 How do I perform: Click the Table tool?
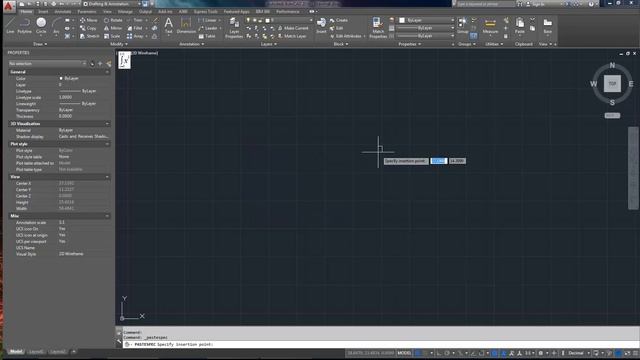tap(207, 36)
